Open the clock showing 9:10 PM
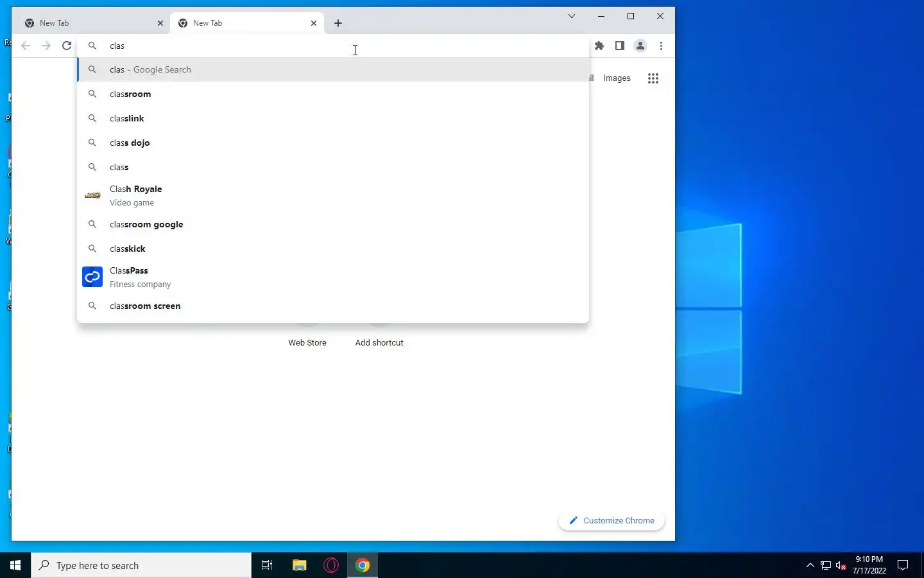This screenshot has height=578, width=924. point(869,565)
